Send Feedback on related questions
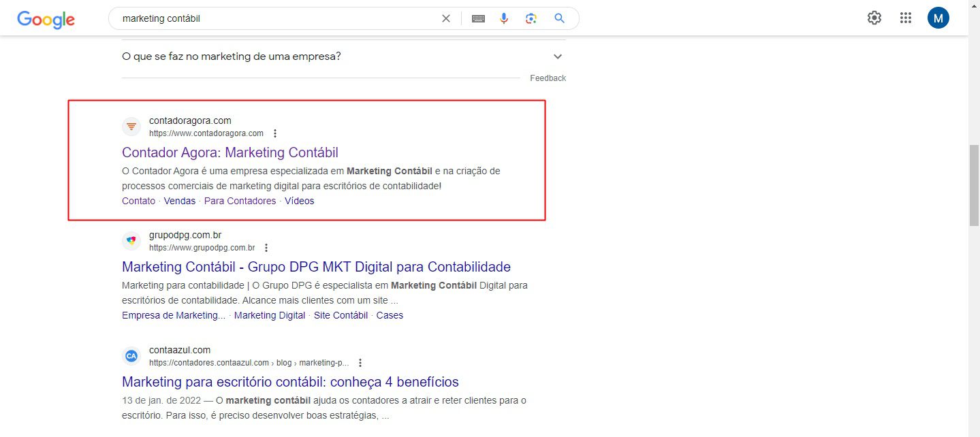Image resolution: width=980 pixels, height=437 pixels. click(x=548, y=78)
